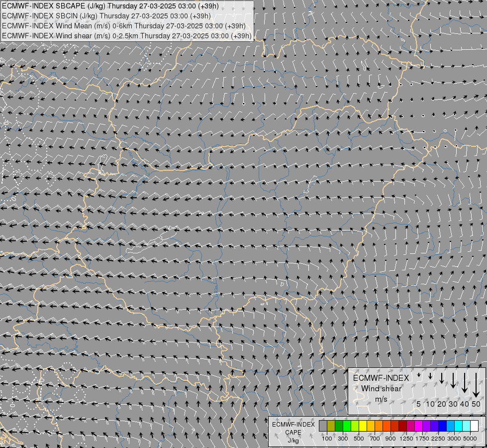Click the CAPE legend value 100
The height and width of the screenshot is (448, 487).
pos(327,439)
